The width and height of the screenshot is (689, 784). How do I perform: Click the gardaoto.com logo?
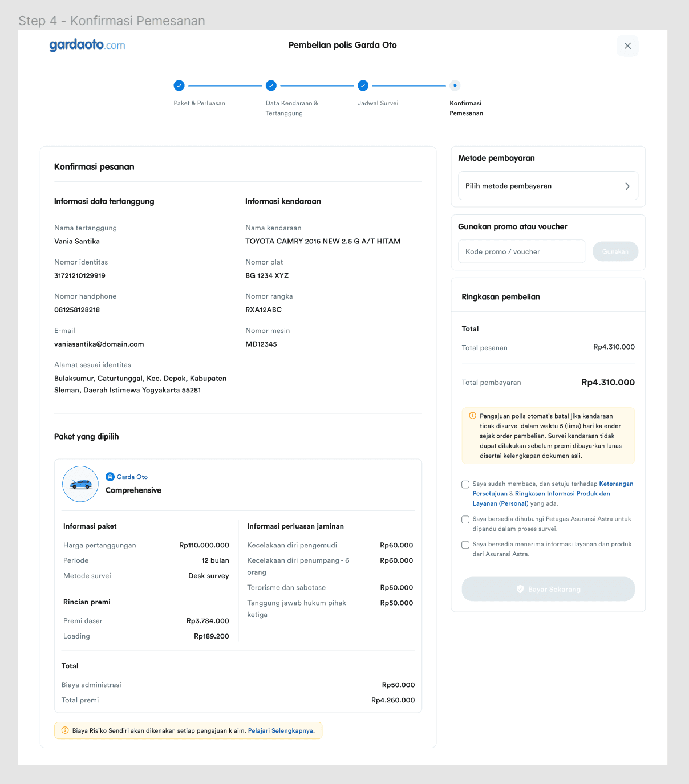[87, 45]
